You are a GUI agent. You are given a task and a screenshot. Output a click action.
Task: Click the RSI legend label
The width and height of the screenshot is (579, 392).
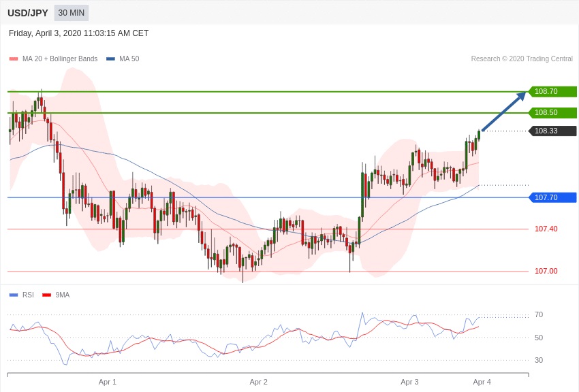28,295
